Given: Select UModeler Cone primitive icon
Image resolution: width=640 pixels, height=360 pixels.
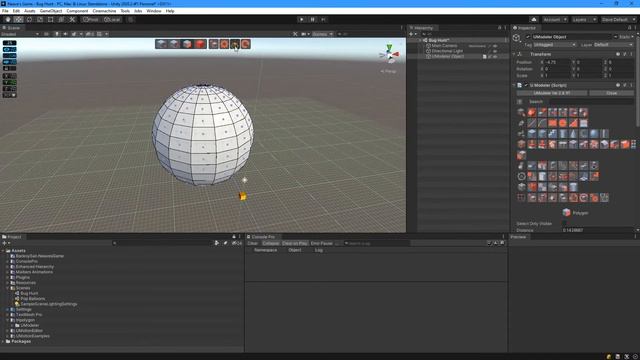Looking at the screenshot, I should (573, 133).
